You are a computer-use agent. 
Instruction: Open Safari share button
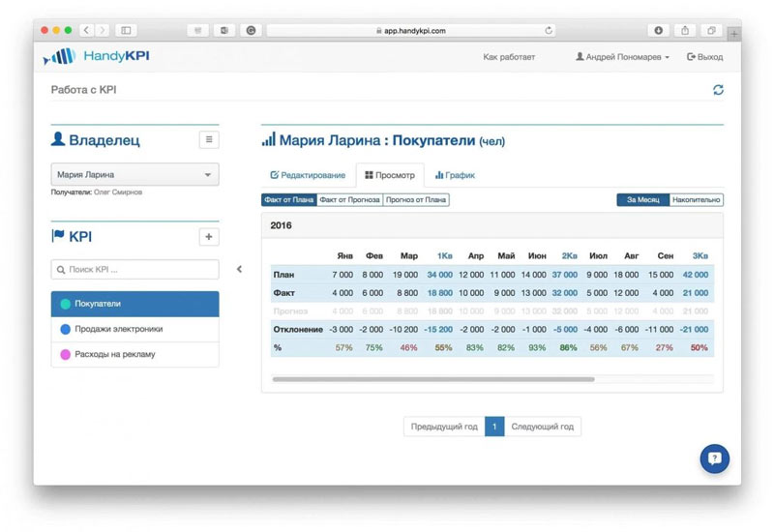[685, 30]
